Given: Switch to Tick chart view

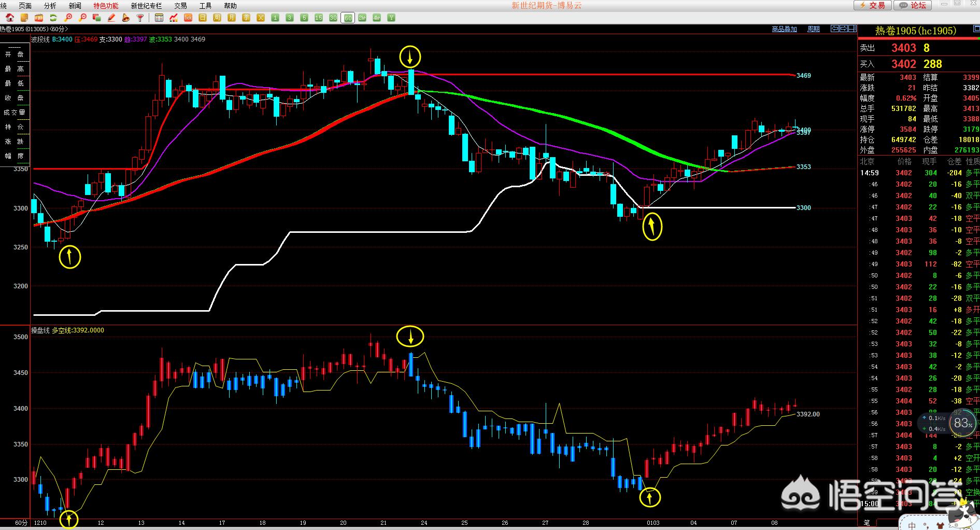Looking at the screenshot, I should point(188,18).
